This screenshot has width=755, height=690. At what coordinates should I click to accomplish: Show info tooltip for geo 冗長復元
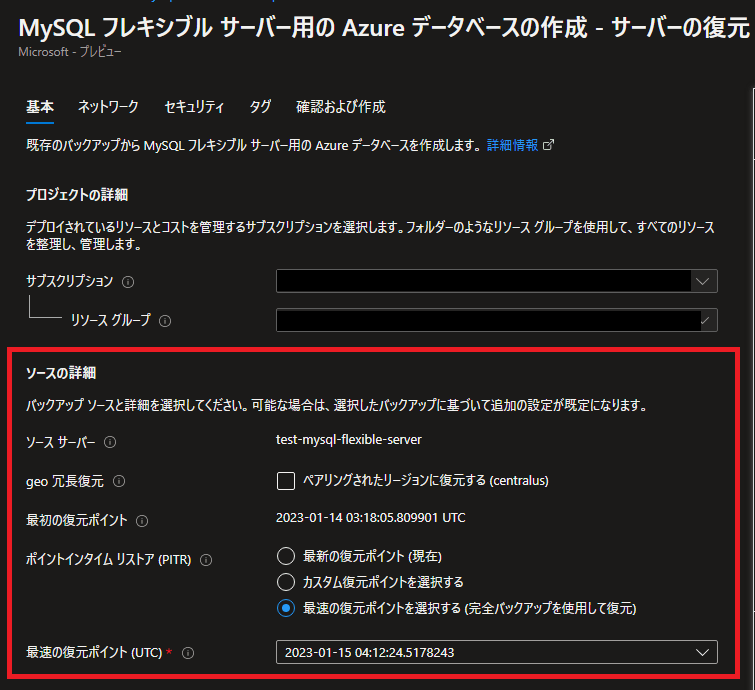tap(119, 481)
